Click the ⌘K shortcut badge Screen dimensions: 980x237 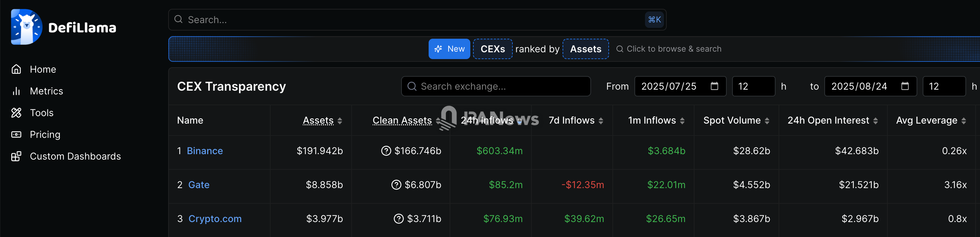[654, 19]
